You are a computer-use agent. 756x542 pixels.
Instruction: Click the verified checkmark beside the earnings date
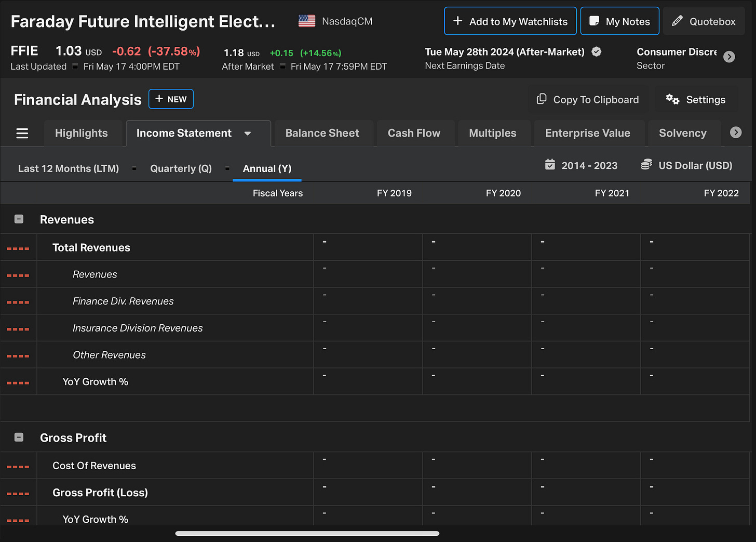(597, 51)
